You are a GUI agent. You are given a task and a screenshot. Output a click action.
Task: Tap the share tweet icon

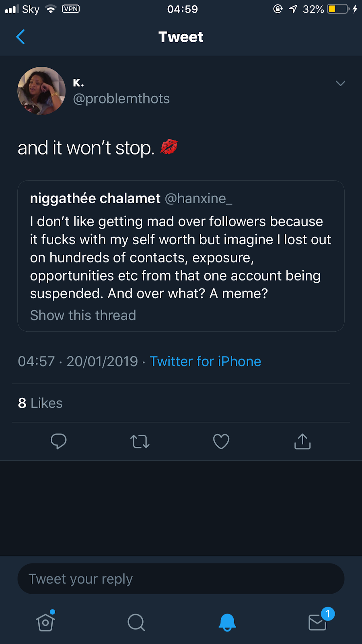302,442
